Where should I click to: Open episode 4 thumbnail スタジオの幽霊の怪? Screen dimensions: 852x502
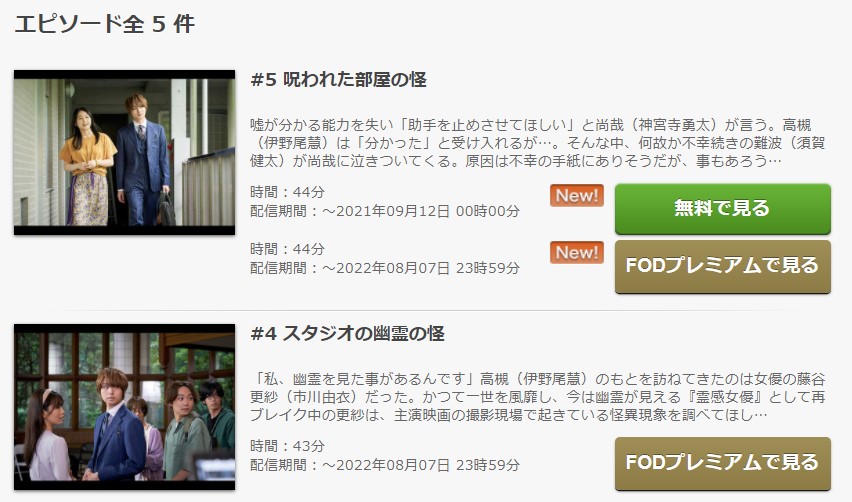pos(124,407)
